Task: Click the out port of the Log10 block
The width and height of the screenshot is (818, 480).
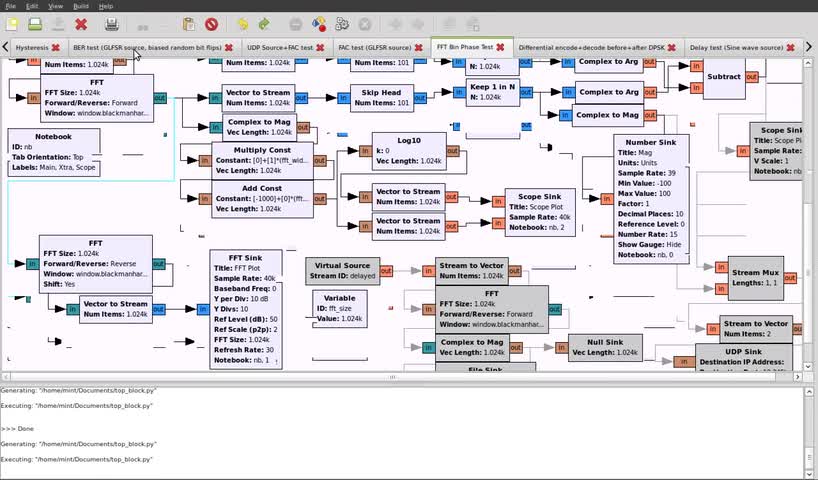Action: 452,151
